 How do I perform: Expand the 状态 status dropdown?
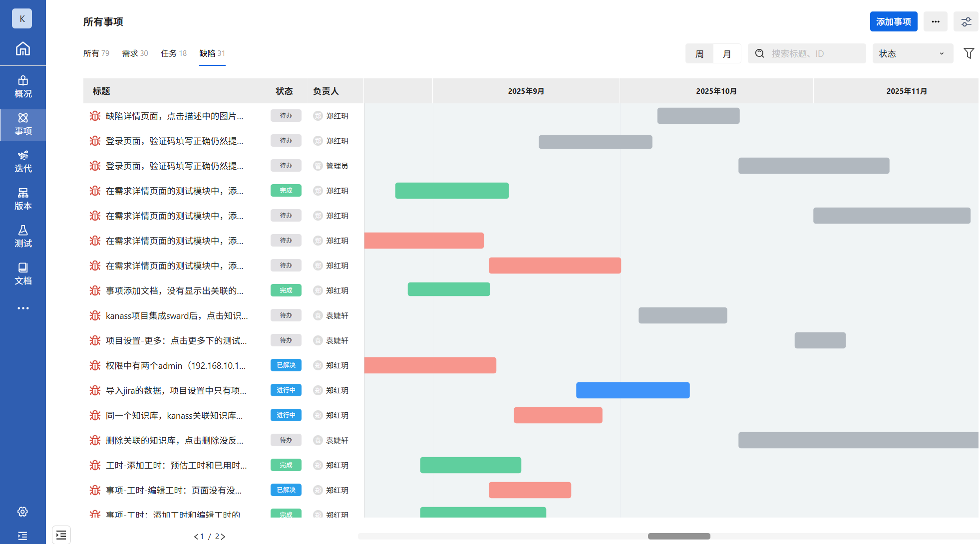point(912,53)
